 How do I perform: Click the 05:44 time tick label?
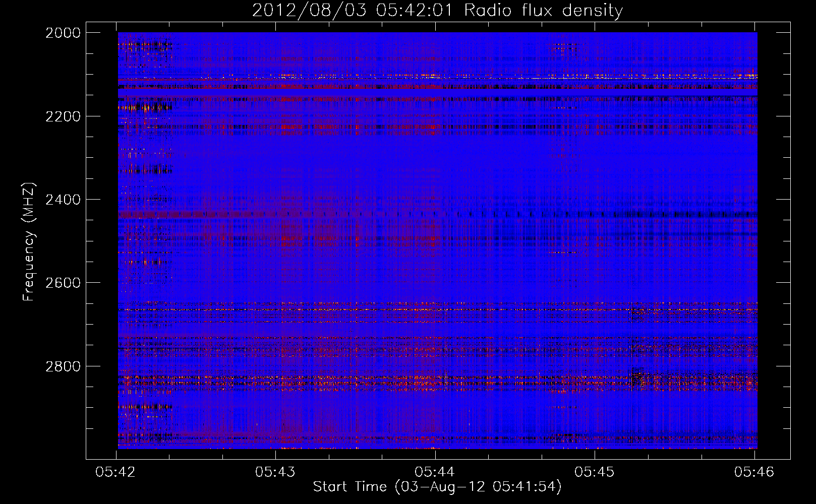[x=435, y=472]
